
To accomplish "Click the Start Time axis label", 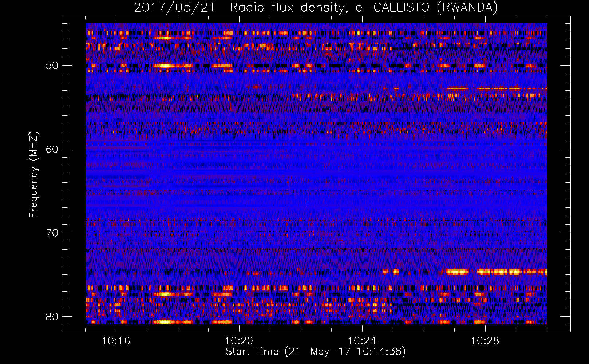I will [x=316, y=352].
